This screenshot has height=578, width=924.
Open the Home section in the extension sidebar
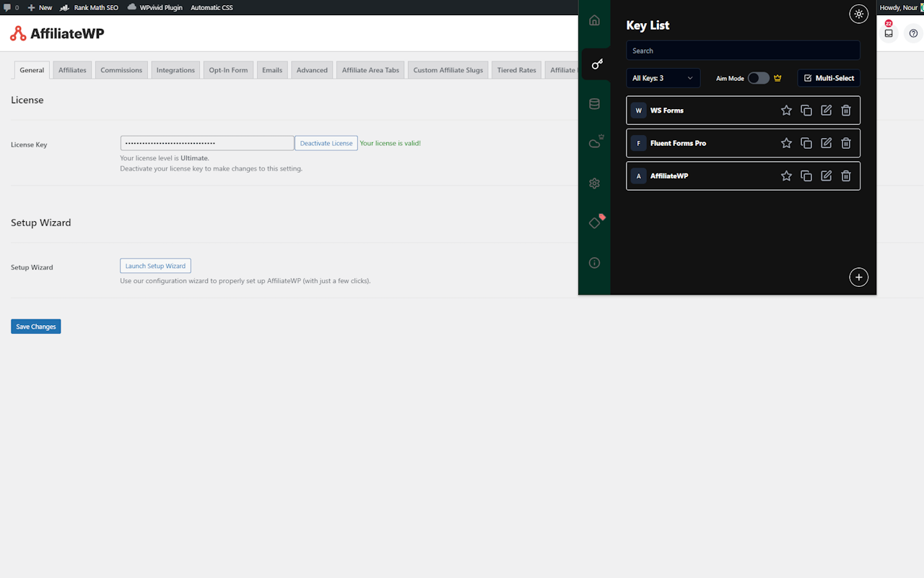tap(594, 20)
